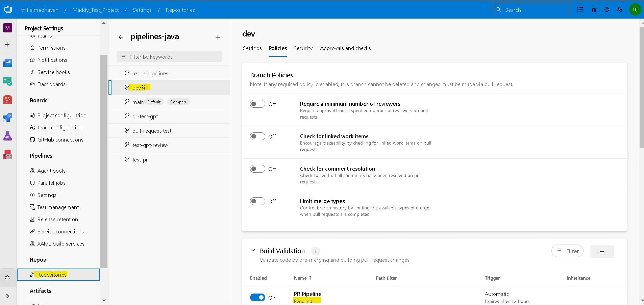Open the Azure DevOps home logo
644x305 pixels.
(8, 9)
